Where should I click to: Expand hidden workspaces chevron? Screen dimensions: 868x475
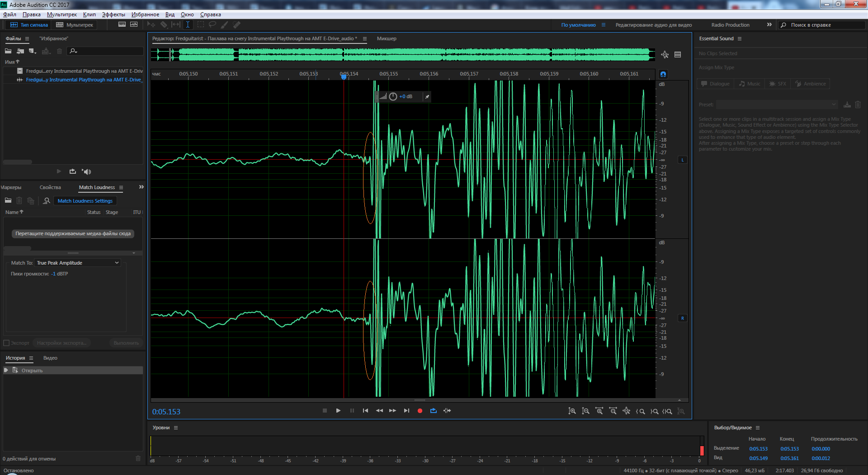click(769, 25)
